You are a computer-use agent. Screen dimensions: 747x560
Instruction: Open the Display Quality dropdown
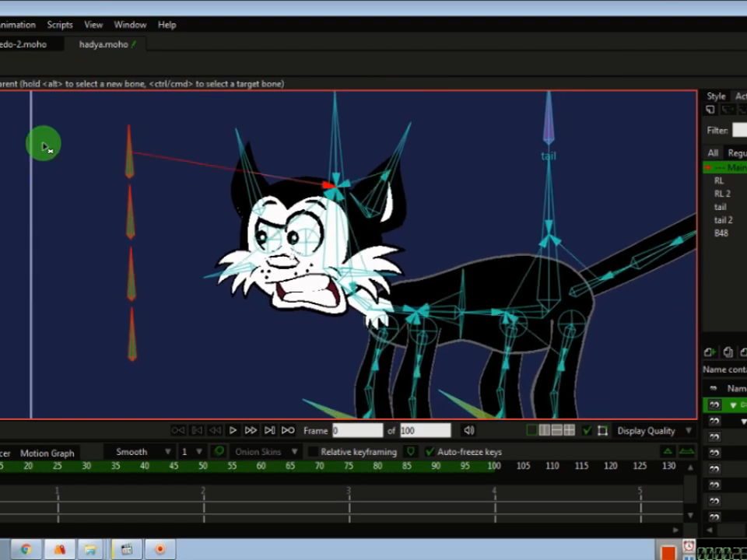coord(654,431)
